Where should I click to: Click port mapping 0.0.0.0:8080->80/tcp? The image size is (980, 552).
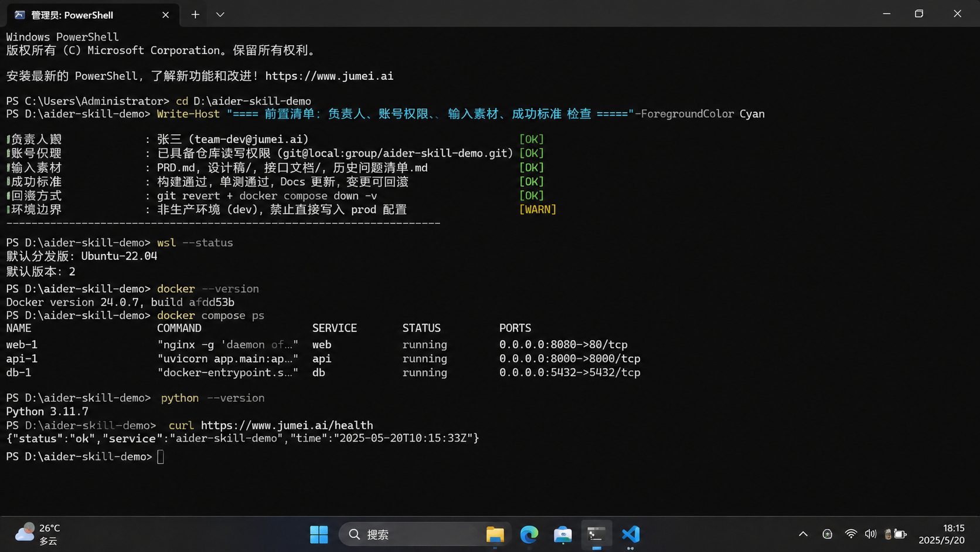click(563, 345)
